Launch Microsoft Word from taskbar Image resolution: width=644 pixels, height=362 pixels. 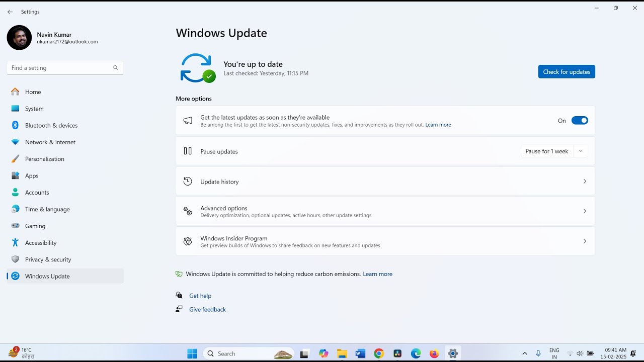(360, 353)
